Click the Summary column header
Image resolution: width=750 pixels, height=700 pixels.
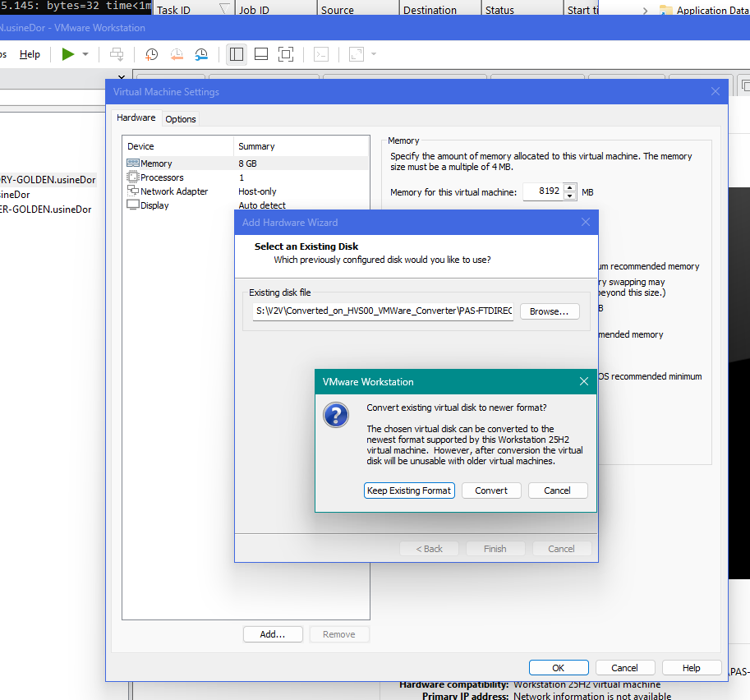(301, 146)
